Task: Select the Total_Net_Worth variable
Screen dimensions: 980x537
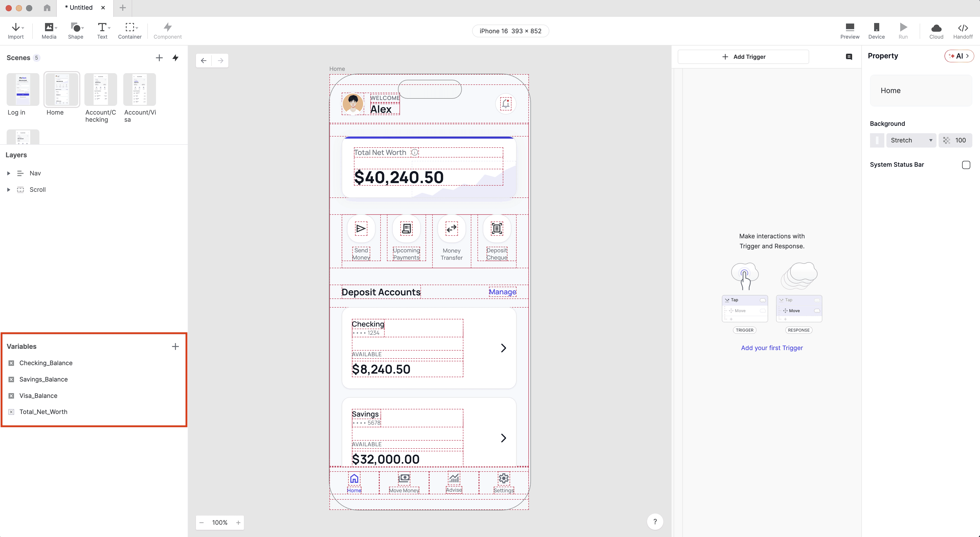Action: [x=43, y=412]
